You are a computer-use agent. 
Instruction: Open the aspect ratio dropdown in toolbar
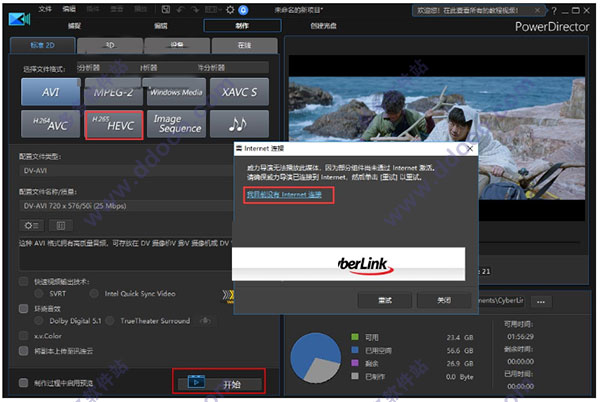click(x=213, y=10)
